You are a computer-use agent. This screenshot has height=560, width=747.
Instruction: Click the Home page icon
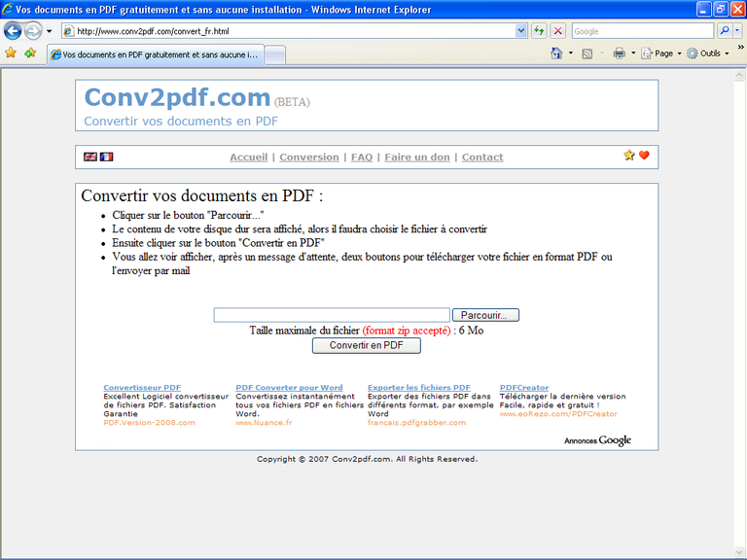pyautogui.click(x=556, y=53)
